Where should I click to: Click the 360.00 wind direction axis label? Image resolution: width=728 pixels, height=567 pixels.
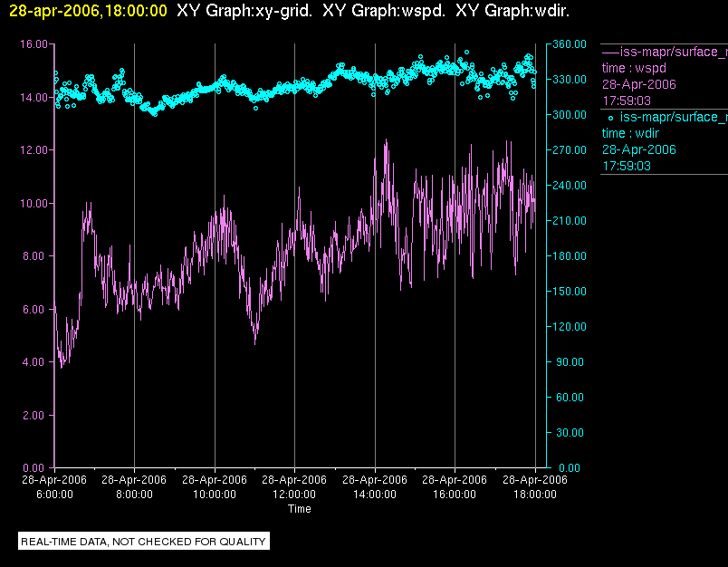(x=570, y=44)
